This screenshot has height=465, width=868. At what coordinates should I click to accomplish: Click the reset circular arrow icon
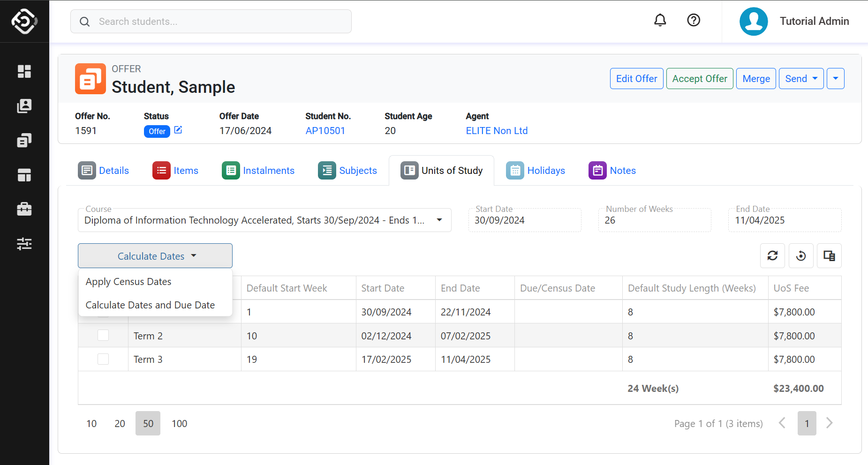coord(801,255)
